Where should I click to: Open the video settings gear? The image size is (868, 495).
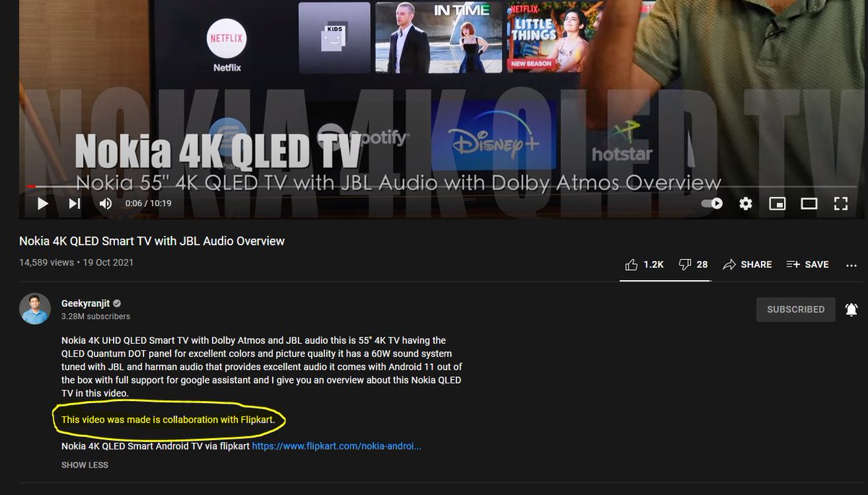coord(745,203)
